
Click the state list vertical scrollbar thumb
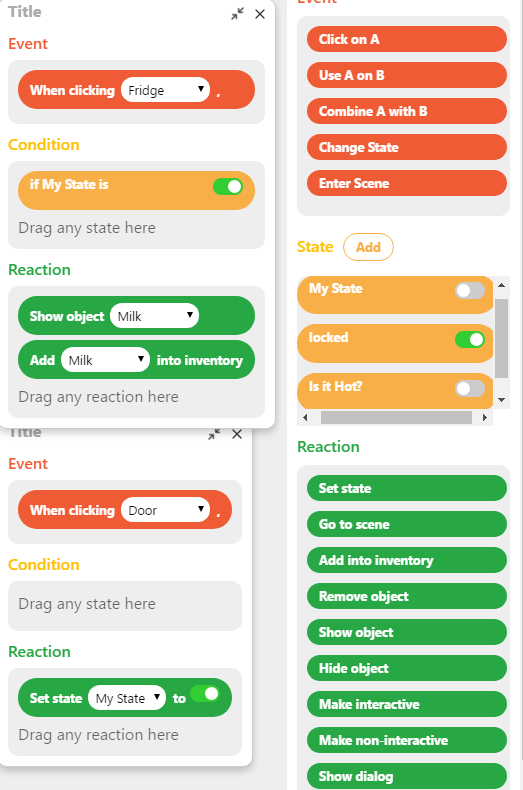click(x=501, y=338)
